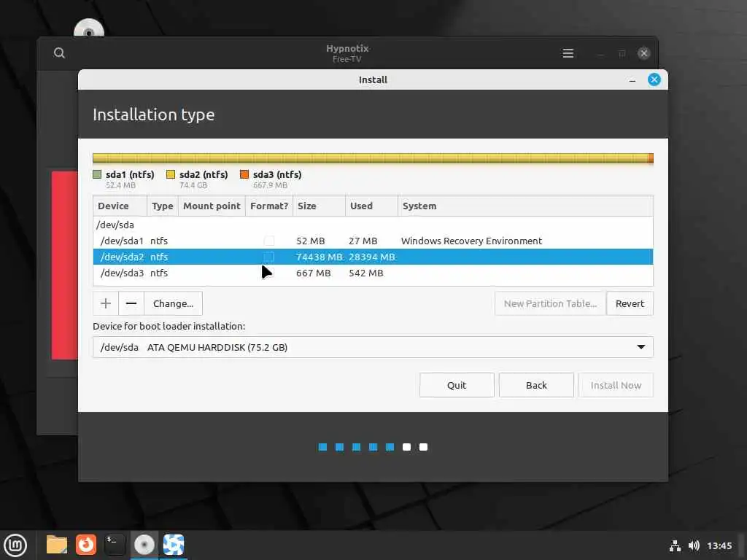Click the Install Now button
This screenshot has width=747, height=560.
point(616,385)
